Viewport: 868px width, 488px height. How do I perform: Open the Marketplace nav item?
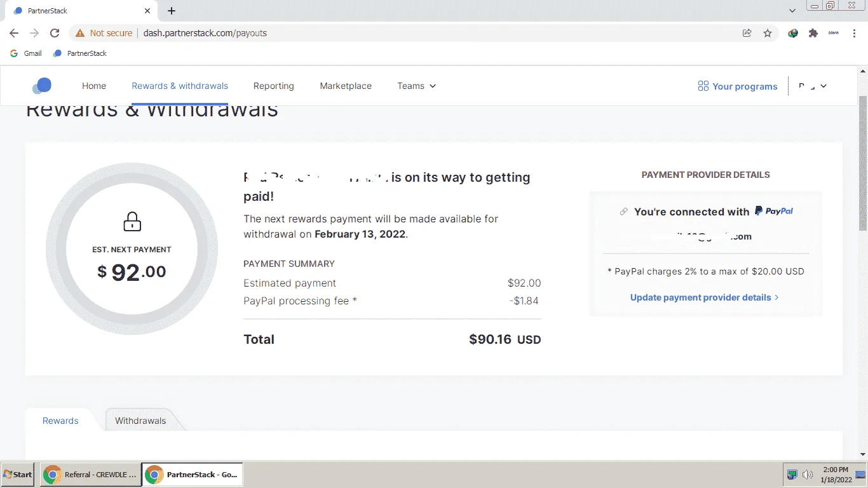click(x=346, y=86)
